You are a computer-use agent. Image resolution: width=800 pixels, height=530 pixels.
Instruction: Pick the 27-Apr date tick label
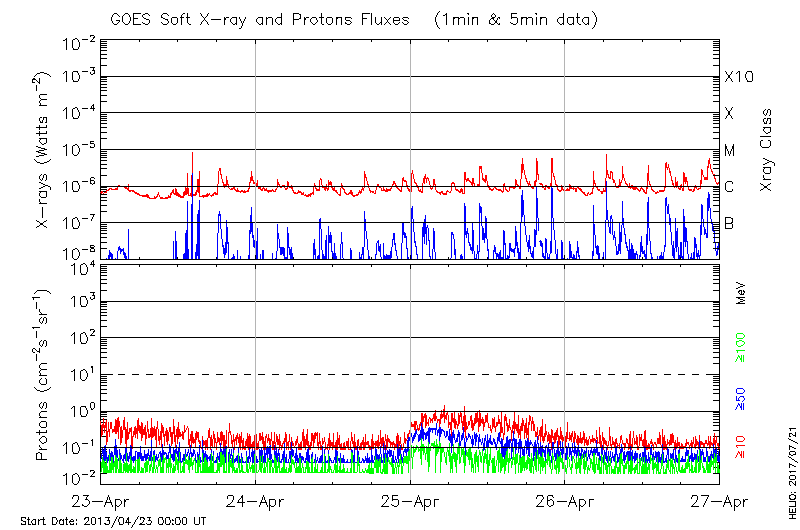tap(719, 501)
